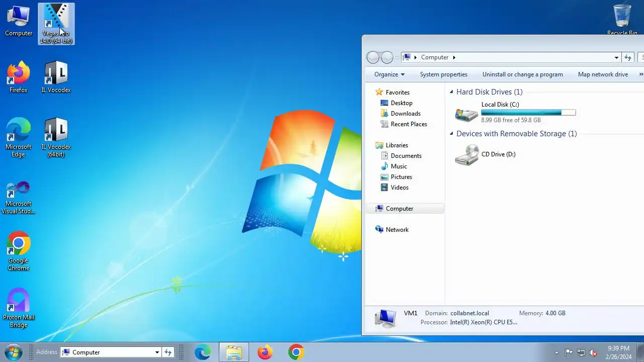Open the Videos library

click(399, 188)
